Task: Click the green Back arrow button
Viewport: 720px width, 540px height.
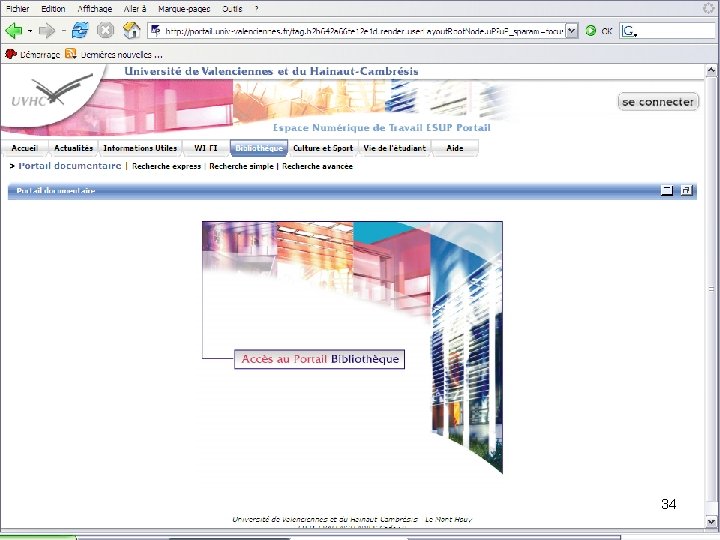Action: [13, 31]
